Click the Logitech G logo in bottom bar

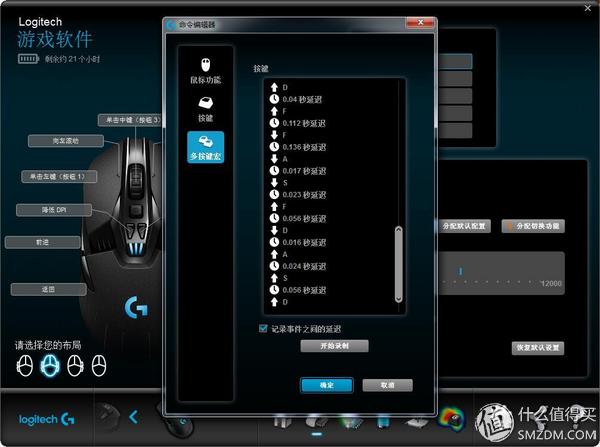click(47, 419)
